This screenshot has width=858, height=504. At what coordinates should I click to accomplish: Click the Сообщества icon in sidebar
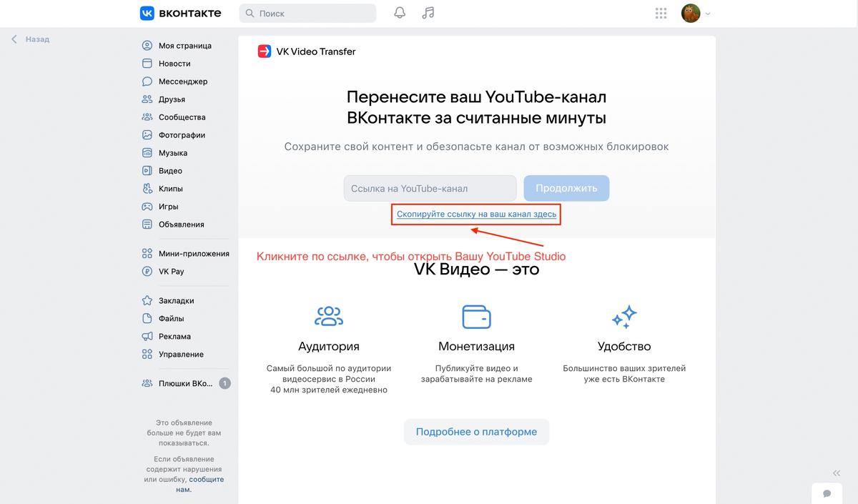coord(147,117)
